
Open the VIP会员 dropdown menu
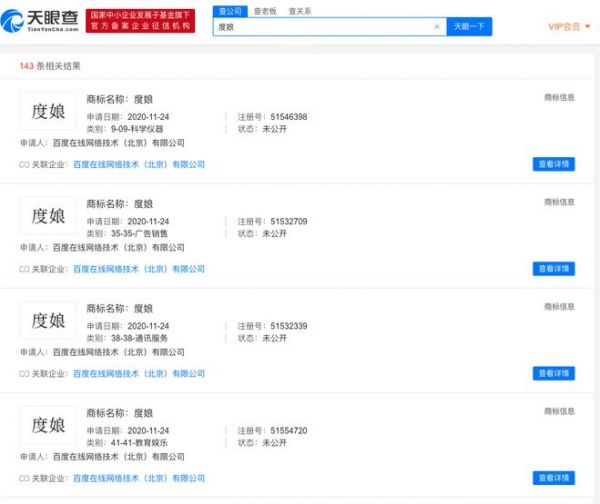click(x=568, y=27)
